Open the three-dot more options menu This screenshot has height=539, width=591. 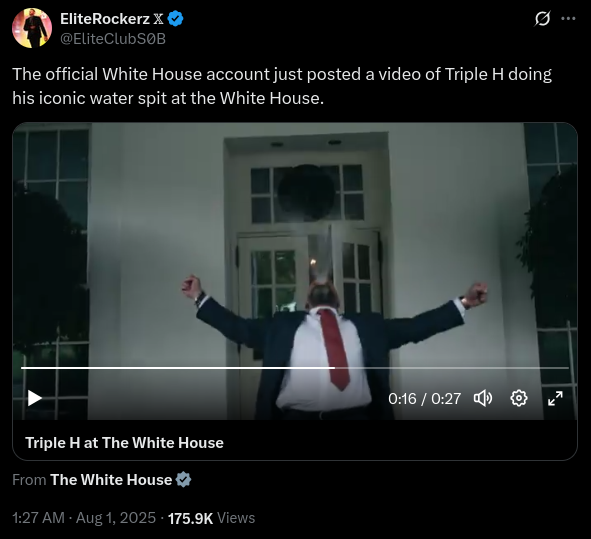(568, 18)
